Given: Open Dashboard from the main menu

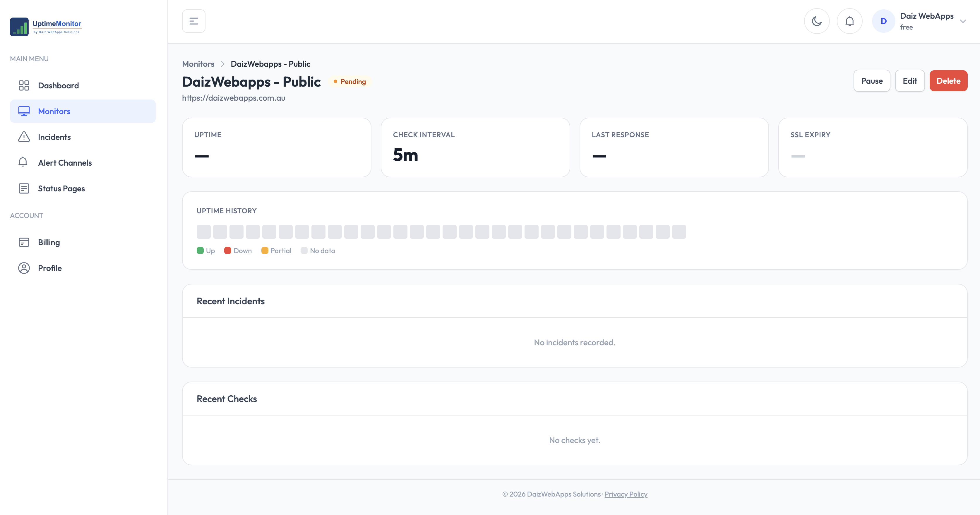Looking at the screenshot, I should [83, 85].
